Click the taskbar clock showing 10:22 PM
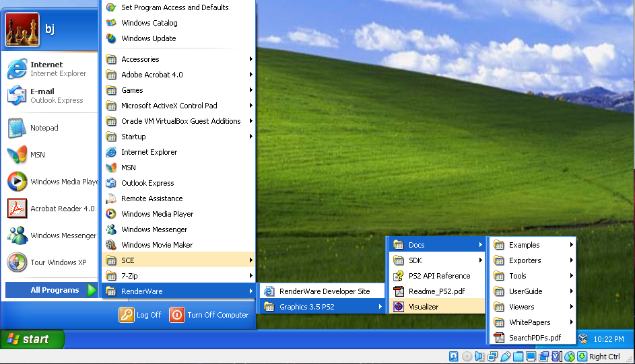The width and height of the screenshot is (635, 364). [x=608, y=339]
